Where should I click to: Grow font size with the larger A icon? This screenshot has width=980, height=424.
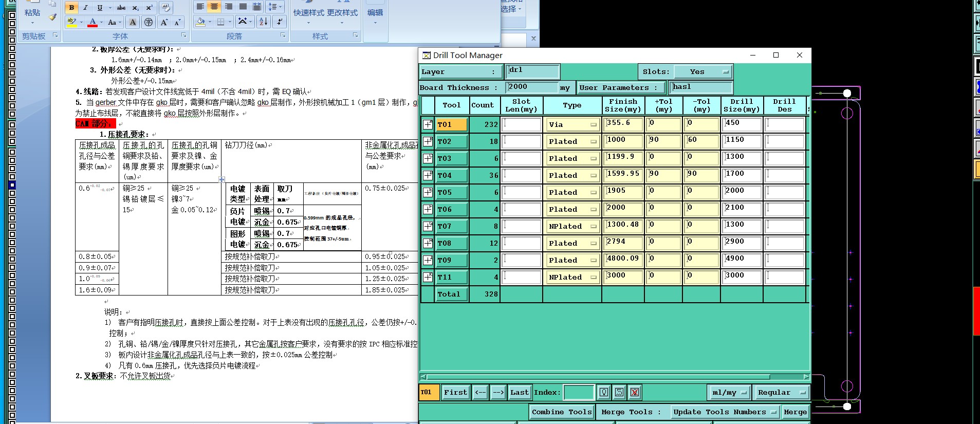(164, 22)
